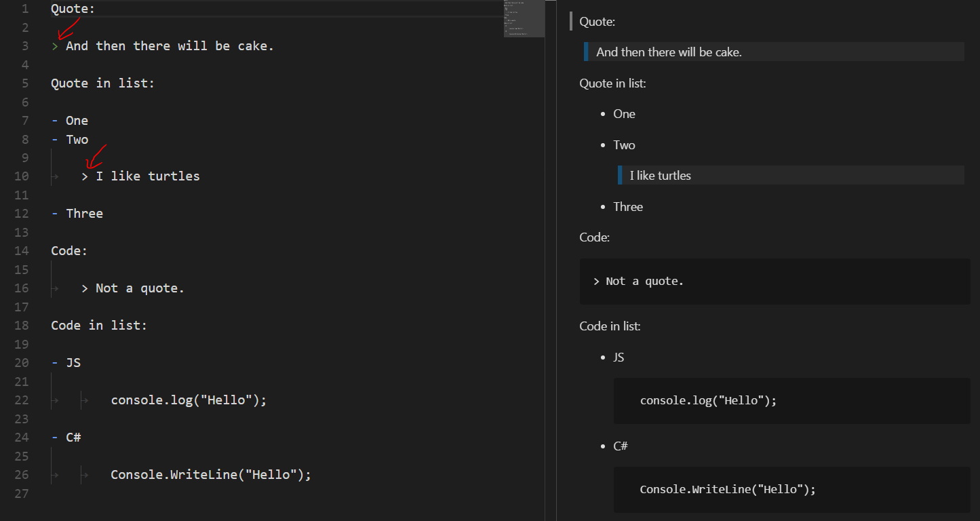Click "I like turtles" on editor line 10

tap(148, 176)
